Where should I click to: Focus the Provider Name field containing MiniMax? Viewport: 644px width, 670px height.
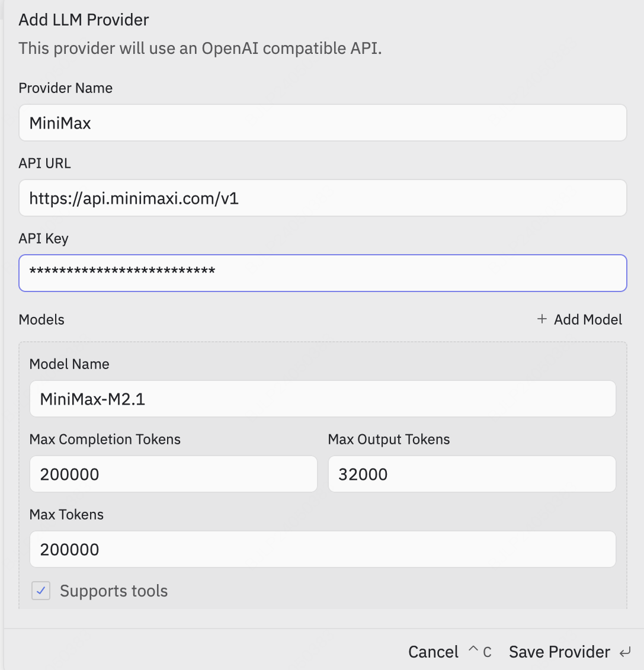pyautogui.click(x=322, y=123)
